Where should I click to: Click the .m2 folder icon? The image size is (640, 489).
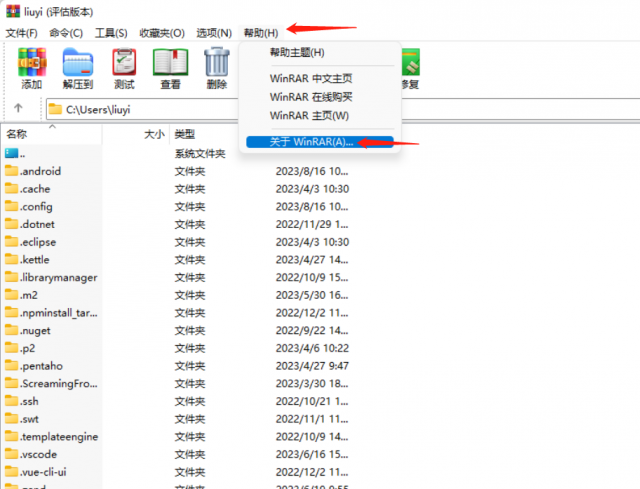click(11, 294)
